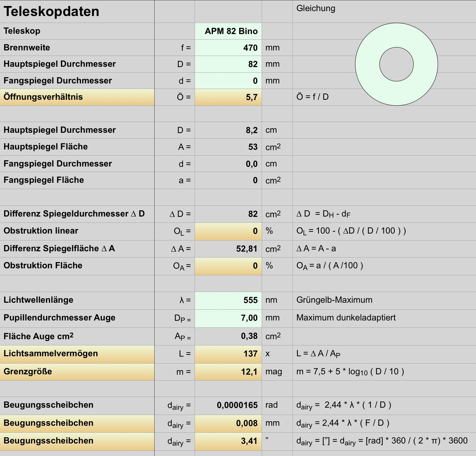Select the Teleskopdaten title cell
Image resolution: width=476 pixels, height=456 pixels.
coord(77,11)
